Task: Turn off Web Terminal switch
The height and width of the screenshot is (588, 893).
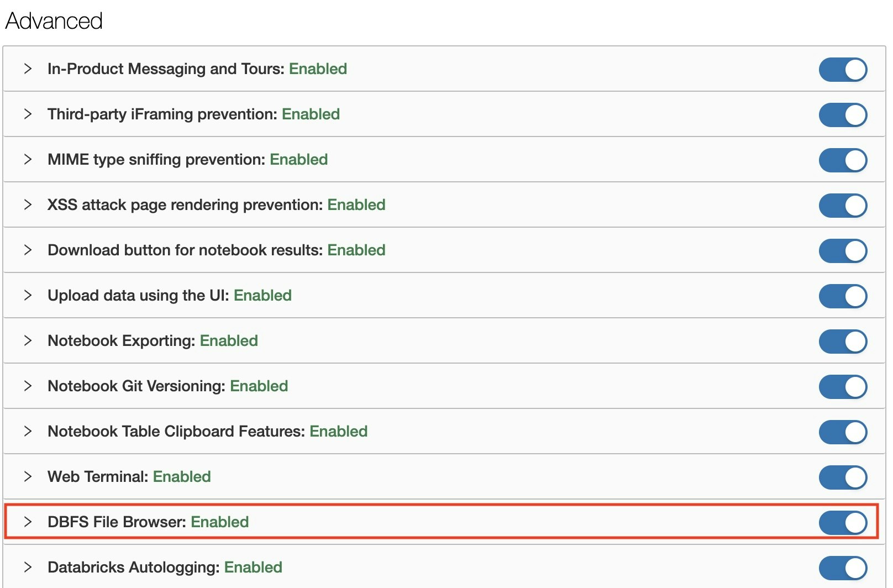Action: tap(843, 477)
